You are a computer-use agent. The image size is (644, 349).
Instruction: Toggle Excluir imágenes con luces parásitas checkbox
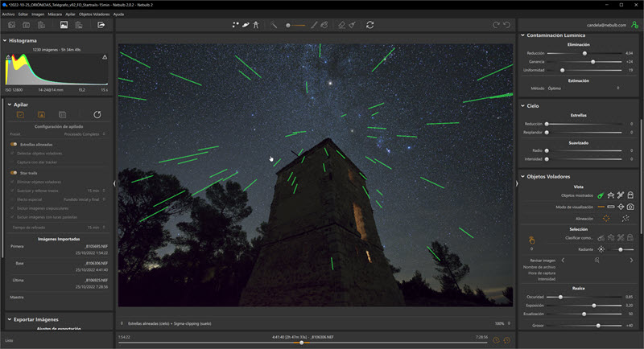click(12, 217)
